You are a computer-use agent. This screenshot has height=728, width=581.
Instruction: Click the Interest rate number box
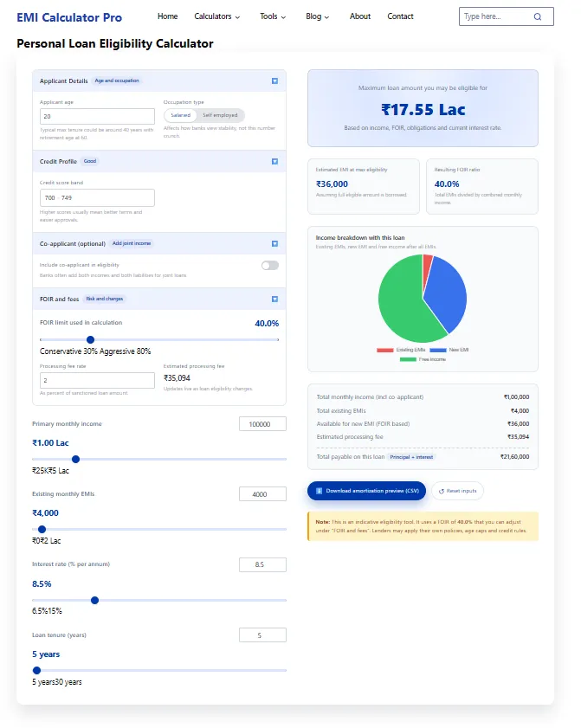pos(262,564)
